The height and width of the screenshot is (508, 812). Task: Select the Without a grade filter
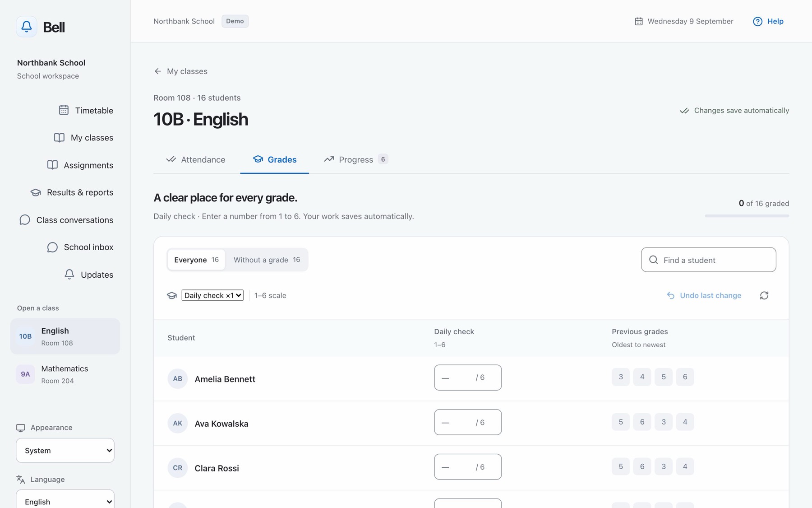[267, 260]
